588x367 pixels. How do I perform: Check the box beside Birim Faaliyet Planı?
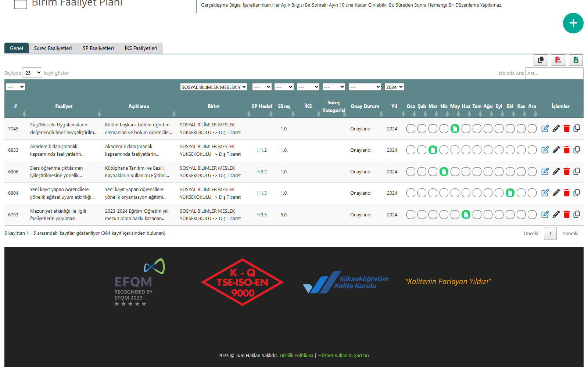point(21,4)
